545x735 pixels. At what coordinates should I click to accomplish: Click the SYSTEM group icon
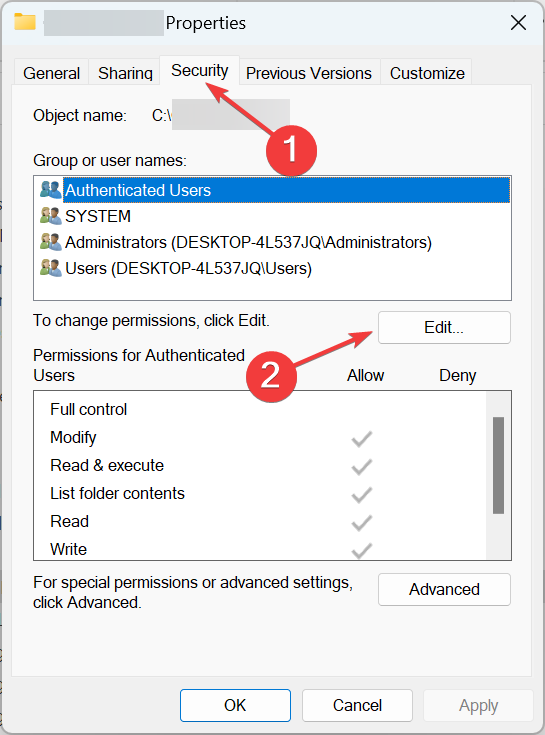pos(51,216)
